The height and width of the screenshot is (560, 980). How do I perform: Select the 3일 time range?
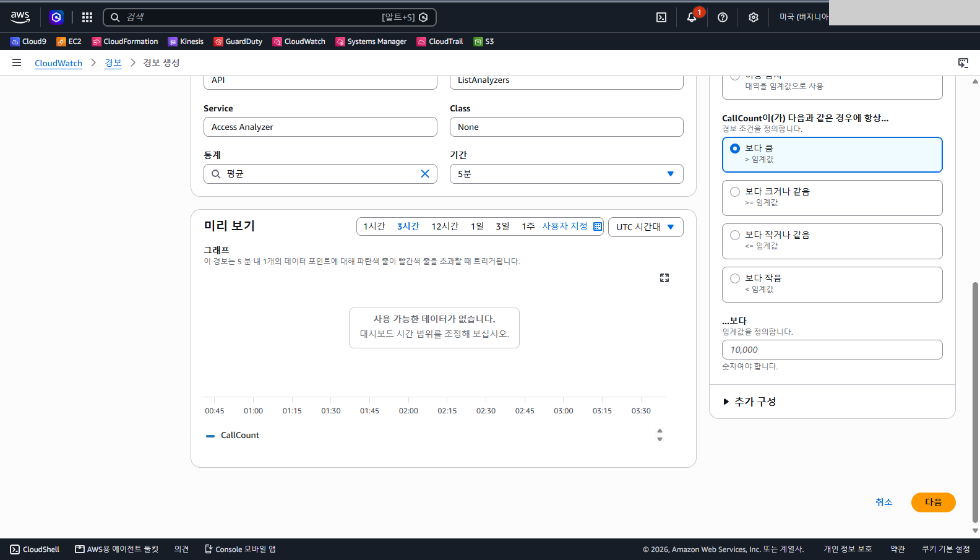pos(502,226)
